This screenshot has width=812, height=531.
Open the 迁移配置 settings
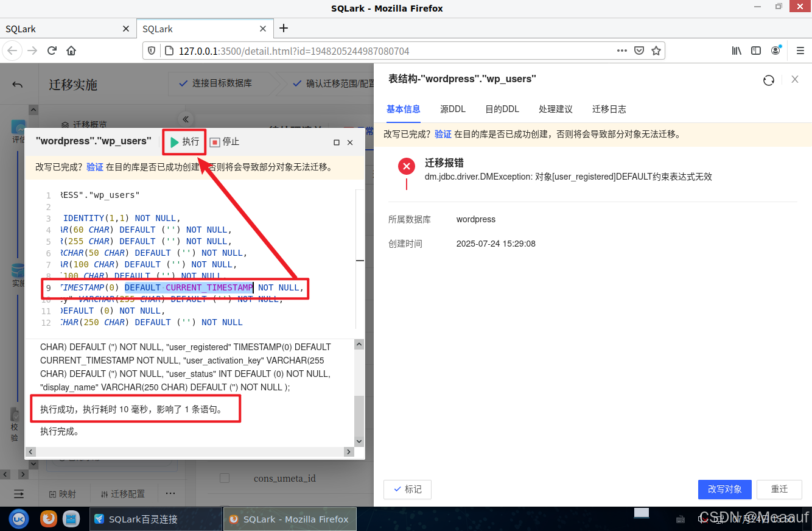(x=124, y=494)
